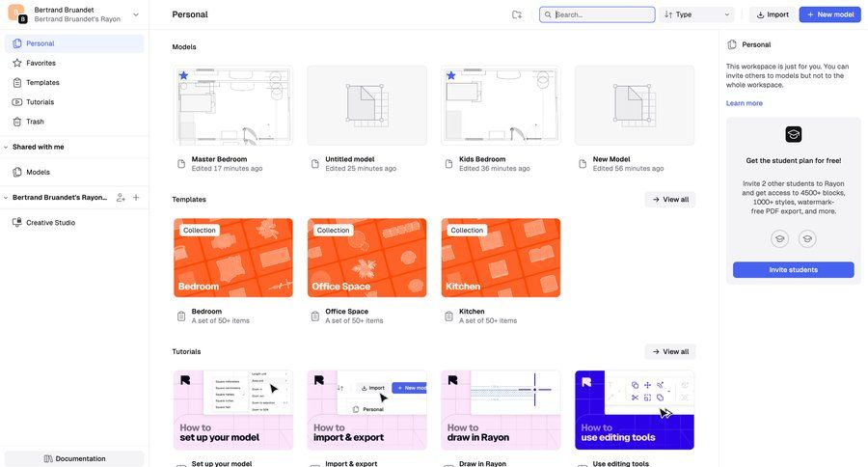The height and width of the screenshot is (467, 868).
Task: Click the Favorites star icon in sidebar
Action: click(x=17, y=63)
